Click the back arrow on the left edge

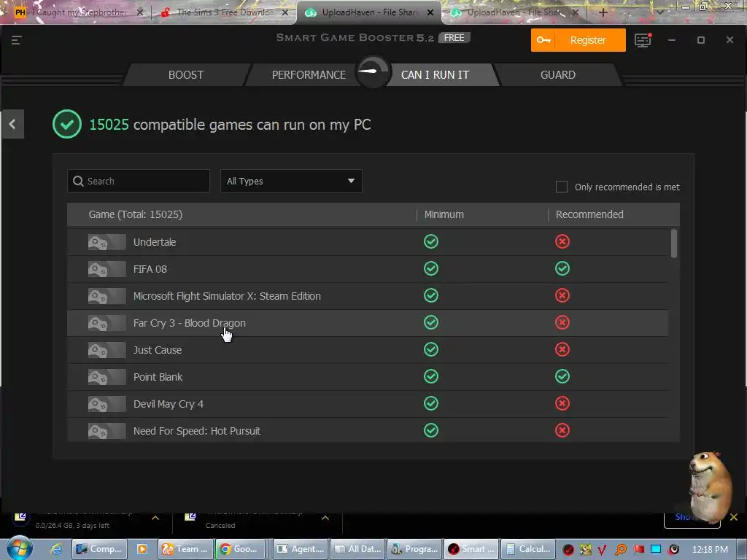[x=12, y=124]
